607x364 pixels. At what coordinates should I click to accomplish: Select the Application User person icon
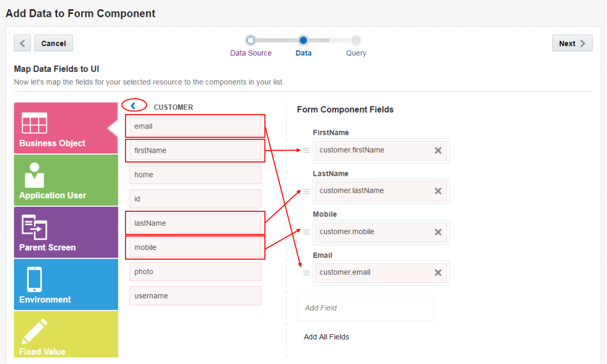(x=34, y=175)
